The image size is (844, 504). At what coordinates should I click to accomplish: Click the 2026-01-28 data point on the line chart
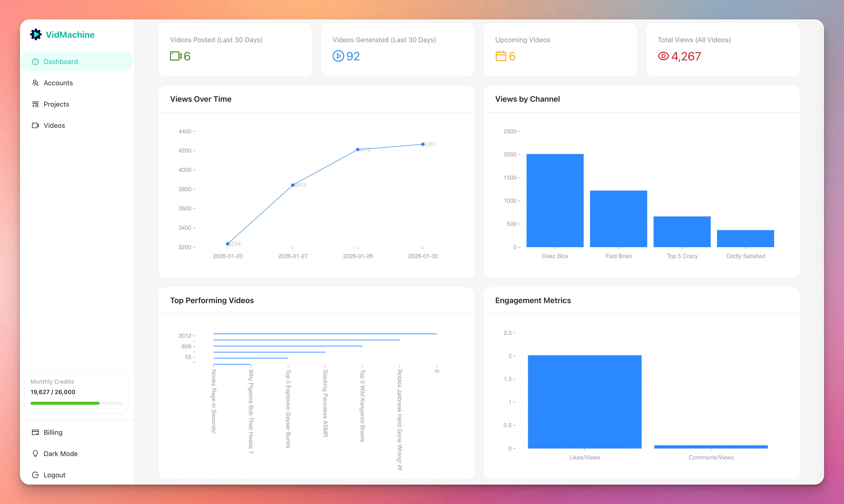pos(357,150)
